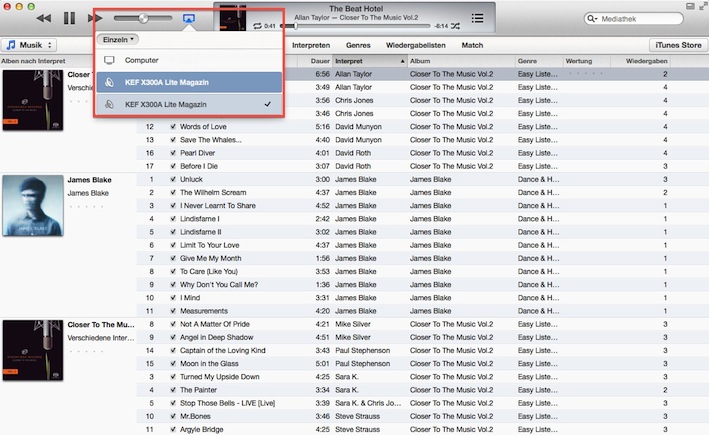Toggle The Wilhelm Scream checkbox
This screenshot has width=709, height=435.
173,192
